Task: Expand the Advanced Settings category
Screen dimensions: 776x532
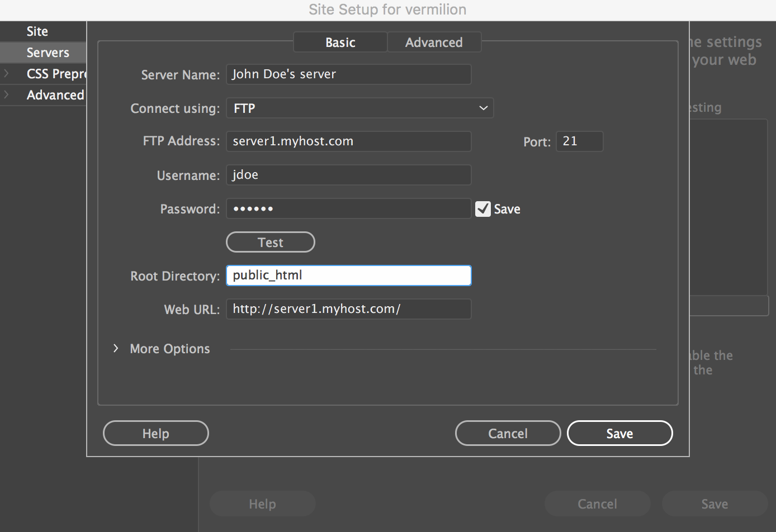Action: (8, 94)
